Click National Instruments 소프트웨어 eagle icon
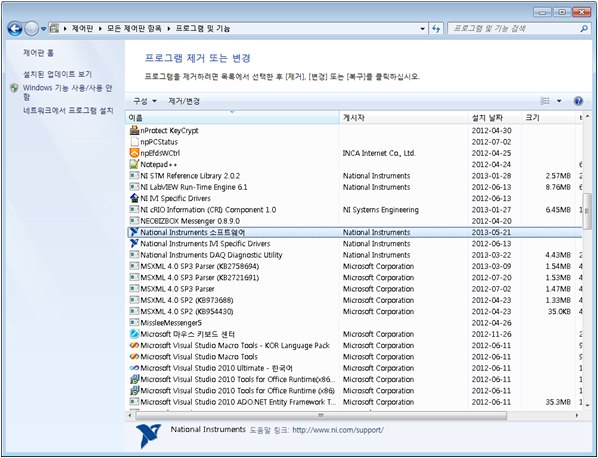 point(134,232)
